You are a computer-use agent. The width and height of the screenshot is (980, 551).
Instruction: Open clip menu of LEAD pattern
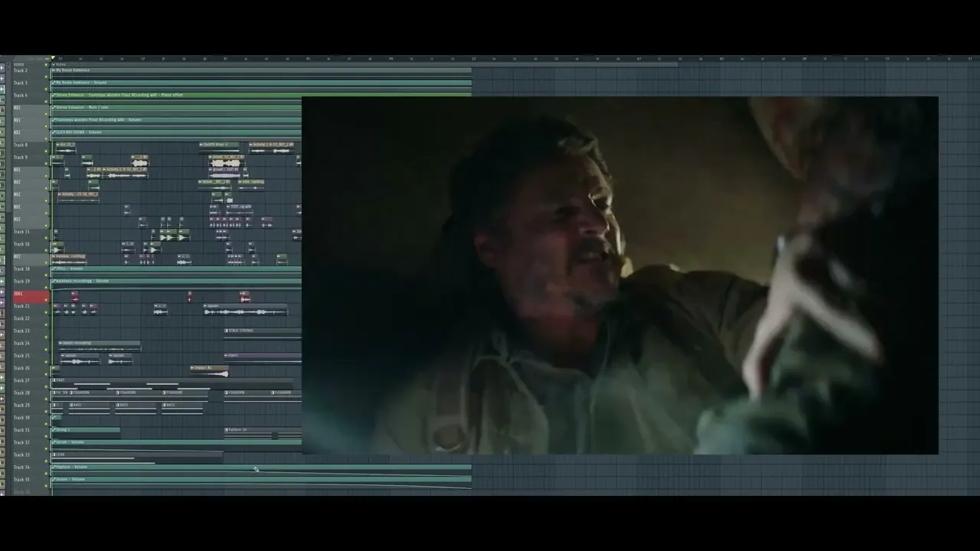(54, 455)
